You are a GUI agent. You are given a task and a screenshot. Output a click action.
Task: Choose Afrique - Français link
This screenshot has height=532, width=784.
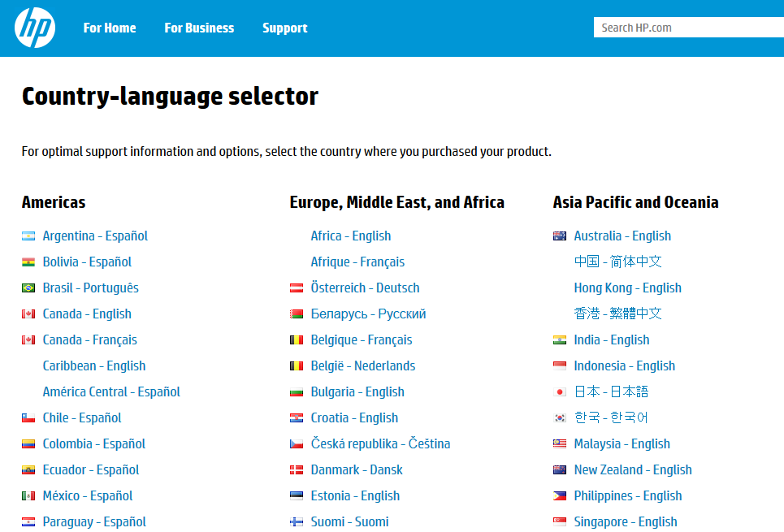357,262
